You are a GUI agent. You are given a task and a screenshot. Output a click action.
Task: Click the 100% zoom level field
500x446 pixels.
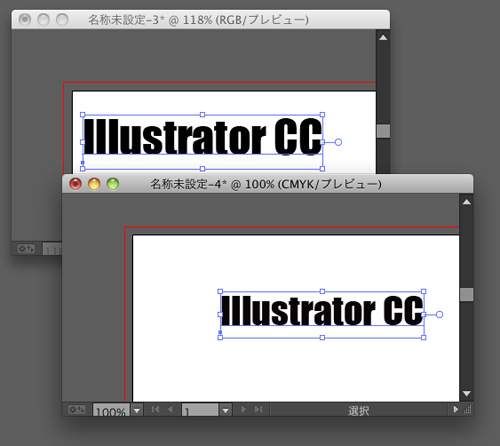click(111, 410)
